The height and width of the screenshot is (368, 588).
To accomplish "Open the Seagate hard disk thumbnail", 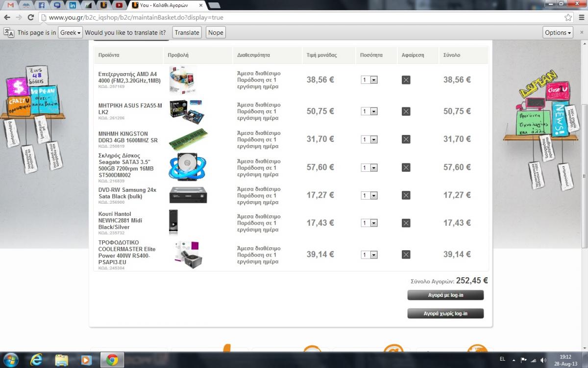I will point(188,167).
